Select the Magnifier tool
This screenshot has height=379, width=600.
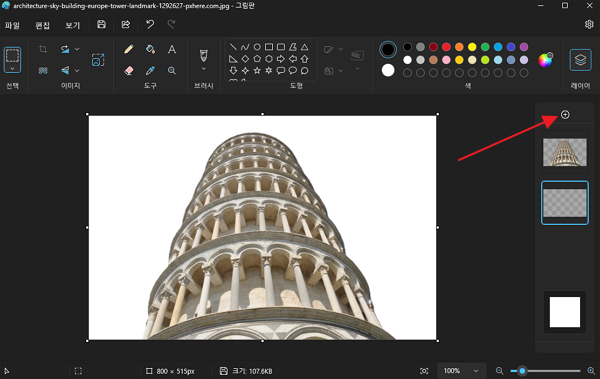[172, 70]
